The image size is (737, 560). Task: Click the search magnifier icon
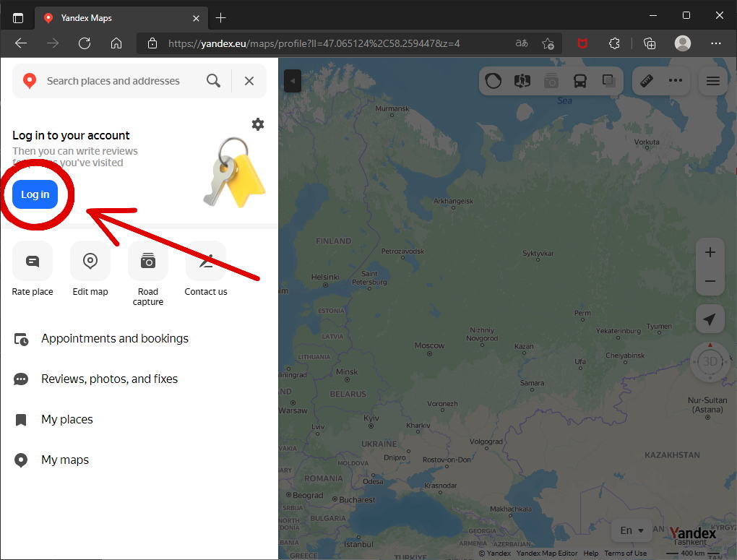(213, 81)
